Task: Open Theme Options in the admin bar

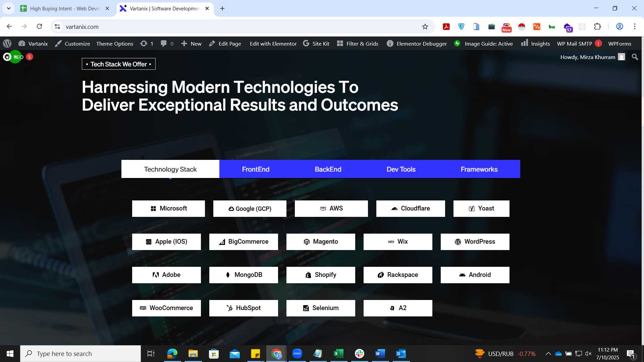Action: [x=115, y=44]
